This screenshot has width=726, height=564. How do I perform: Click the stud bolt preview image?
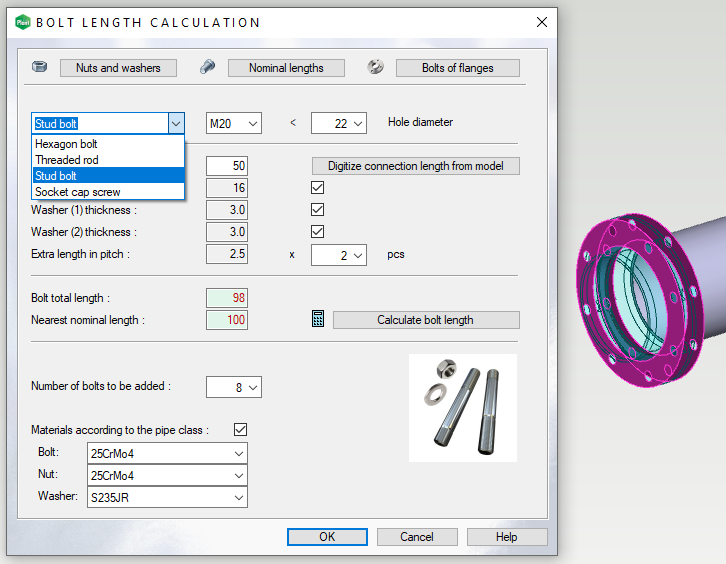[463, 407]
